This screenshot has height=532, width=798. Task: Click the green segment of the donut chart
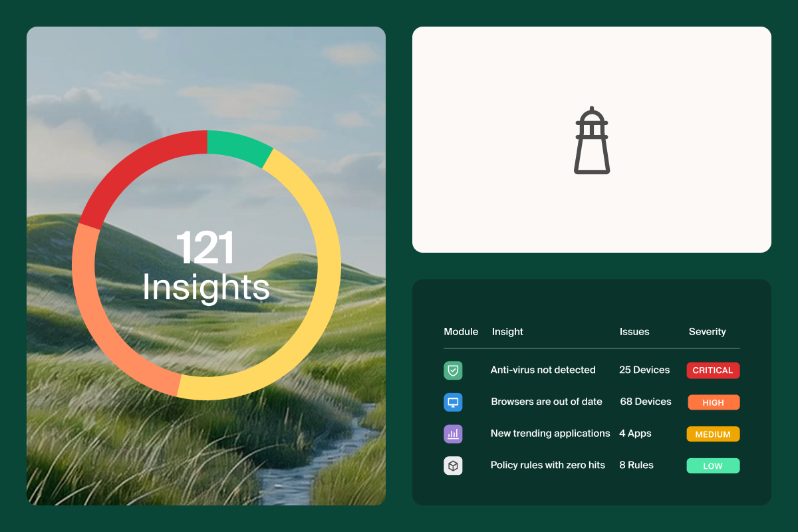[x=238, y=146]
